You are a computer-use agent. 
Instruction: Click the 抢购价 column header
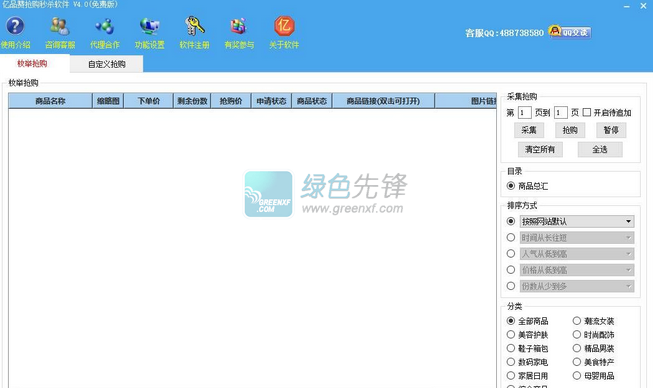pyautogui.click(x=231, y=101)
